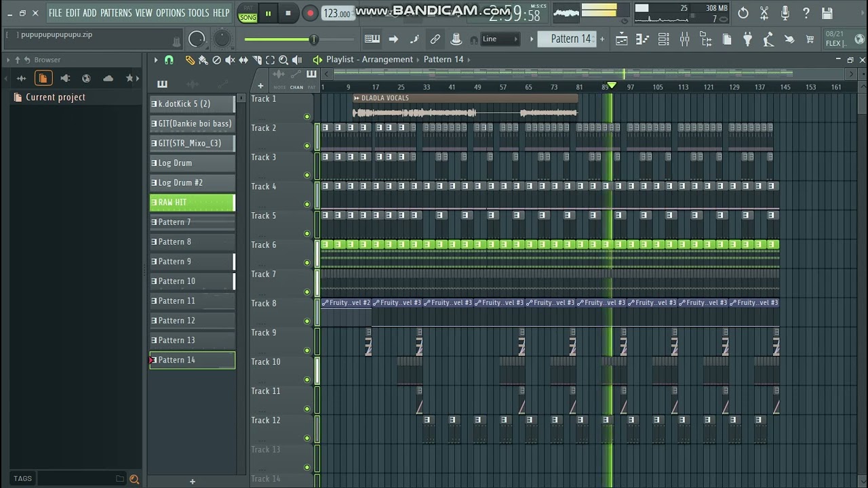Image resolution: width=868 pixels, height=488 pixels.
Task: Mute Track 9 using its green dot
Action: click(307, 350)
